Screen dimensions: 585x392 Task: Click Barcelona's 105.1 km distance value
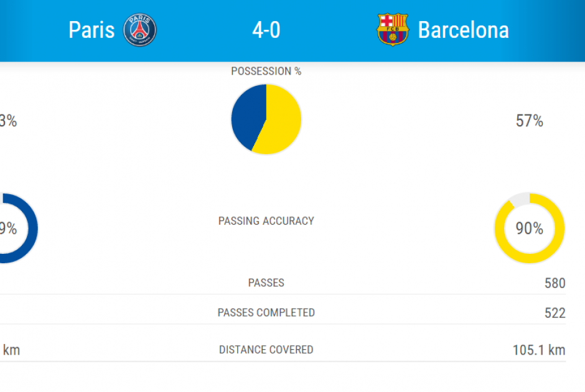pos(539,350)
